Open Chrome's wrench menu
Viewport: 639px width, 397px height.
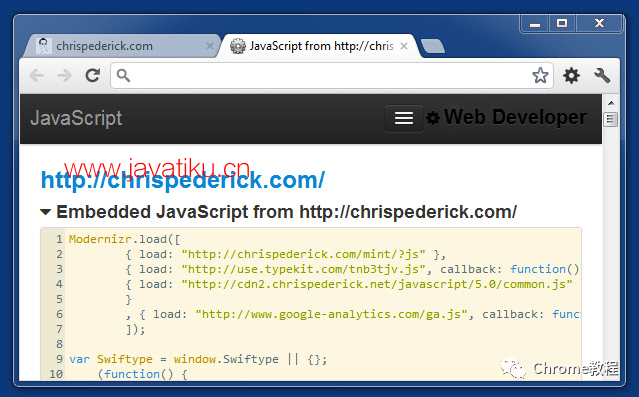tap(602, 75)
